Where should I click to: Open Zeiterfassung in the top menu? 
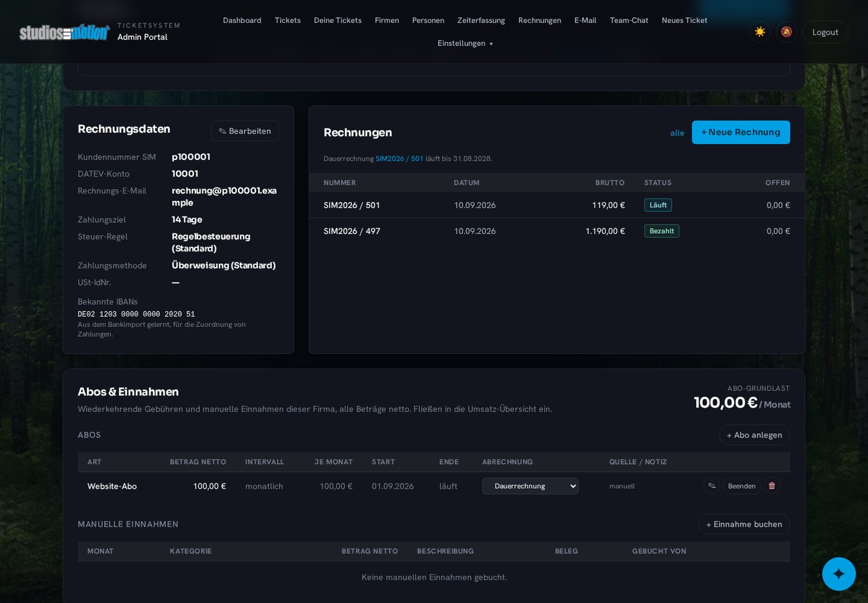481,20
